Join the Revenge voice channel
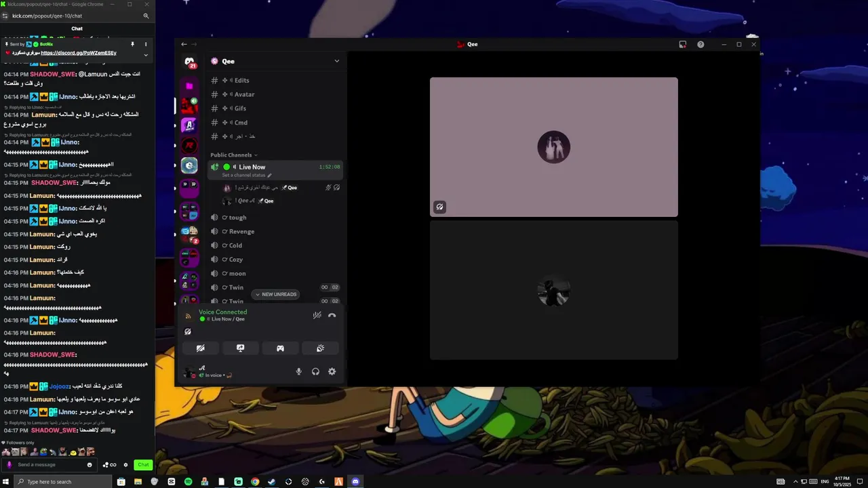 tap(275, 232)
